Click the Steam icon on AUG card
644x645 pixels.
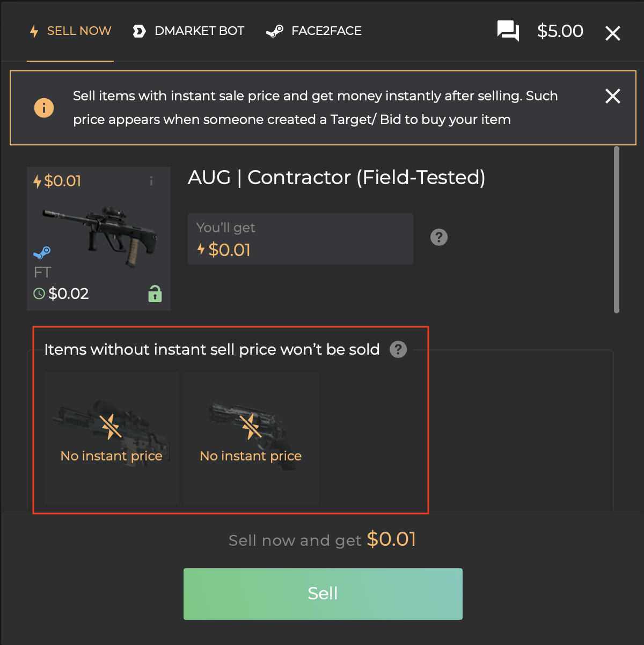pos(42,252)
